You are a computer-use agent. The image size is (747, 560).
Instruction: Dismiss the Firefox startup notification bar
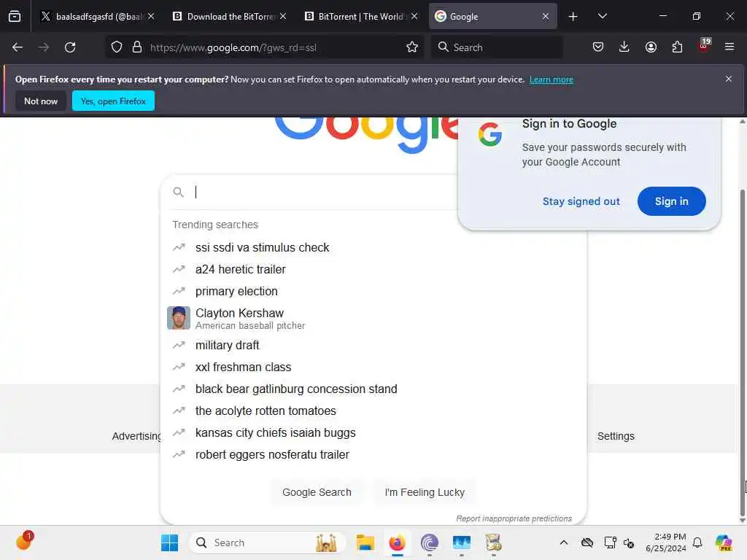pyautogui.click(x=729, y=79)
